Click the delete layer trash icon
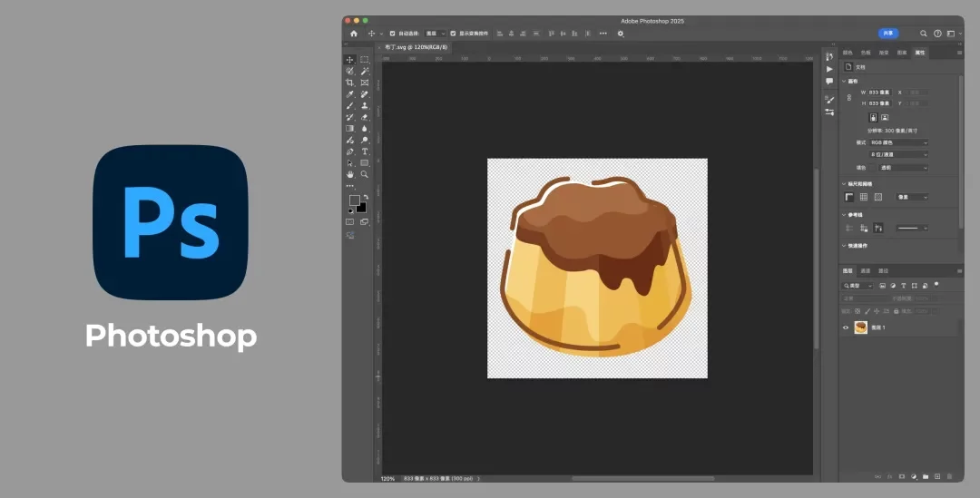Viewport: 980px width, 498px height. pos(949,475)
